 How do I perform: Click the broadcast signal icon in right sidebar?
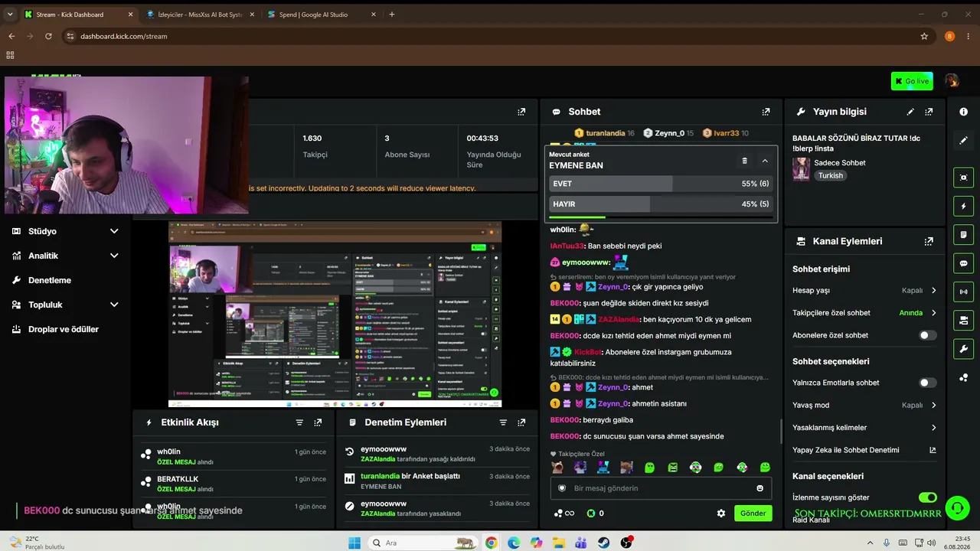(963, 292)
